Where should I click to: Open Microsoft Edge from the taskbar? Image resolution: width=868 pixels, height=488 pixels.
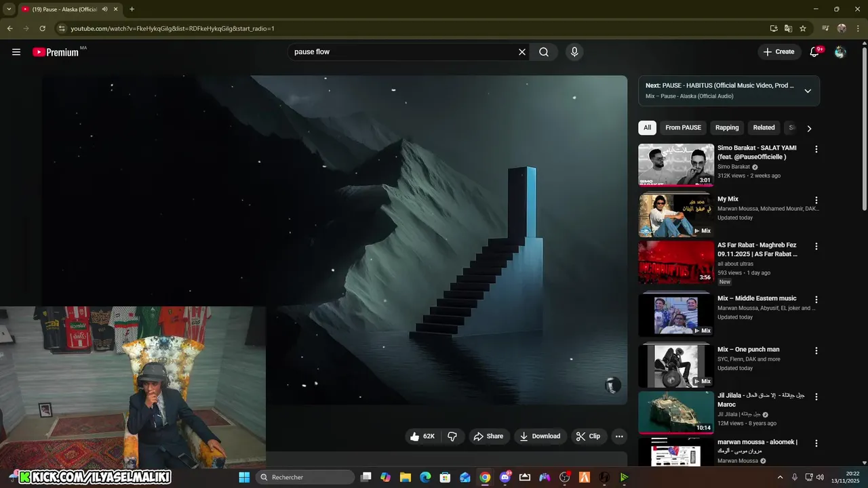point(425,477)
